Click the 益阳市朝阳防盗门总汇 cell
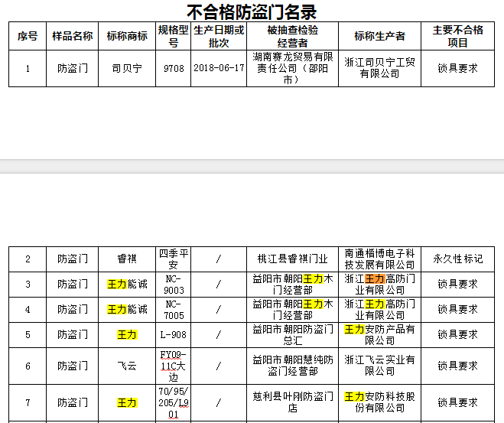Screen dimensions: 504x423 [292, 335]
